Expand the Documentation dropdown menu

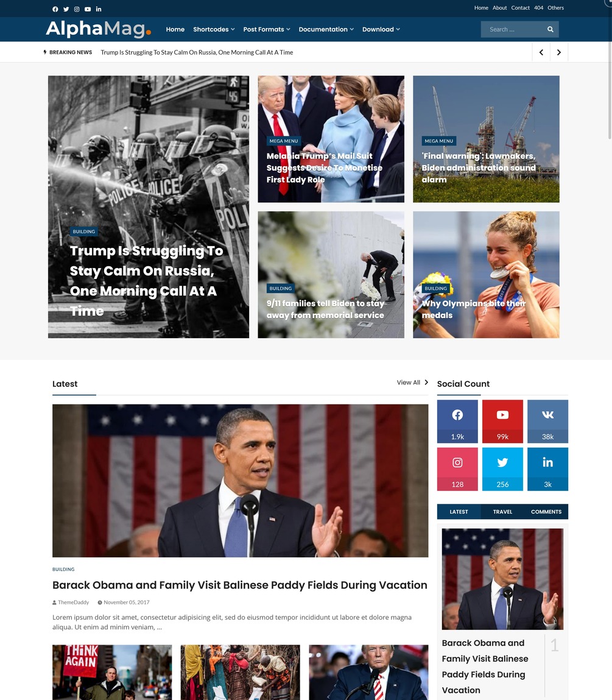point(326,29)
